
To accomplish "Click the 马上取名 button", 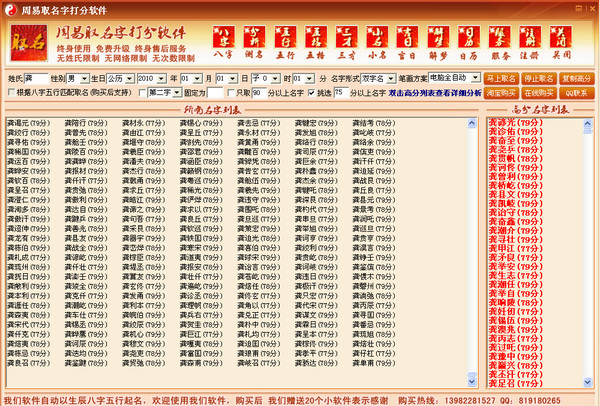I will (x=503, y=77).
